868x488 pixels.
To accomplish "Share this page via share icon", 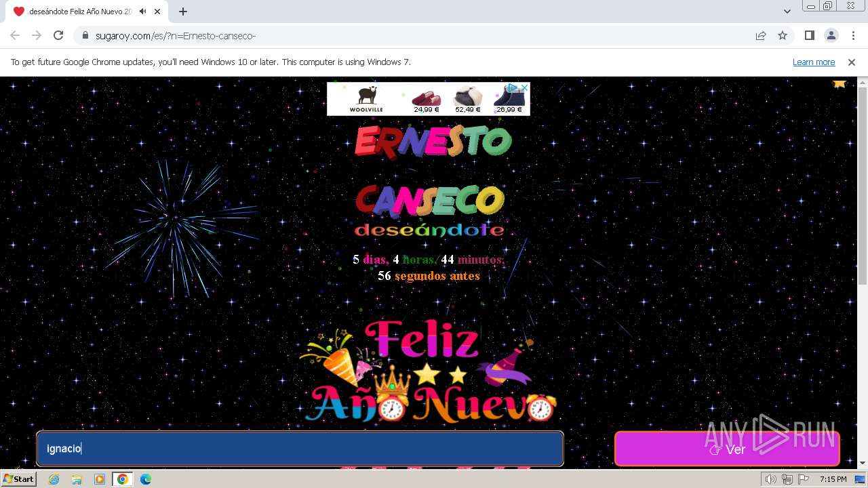I will [761, 35].
